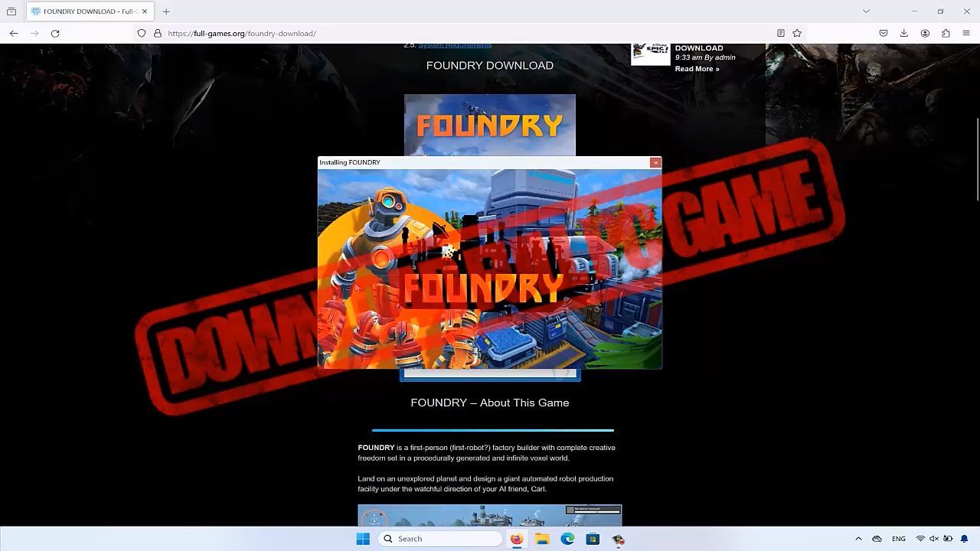Follow the System Requirements contents link

[455, 46]
